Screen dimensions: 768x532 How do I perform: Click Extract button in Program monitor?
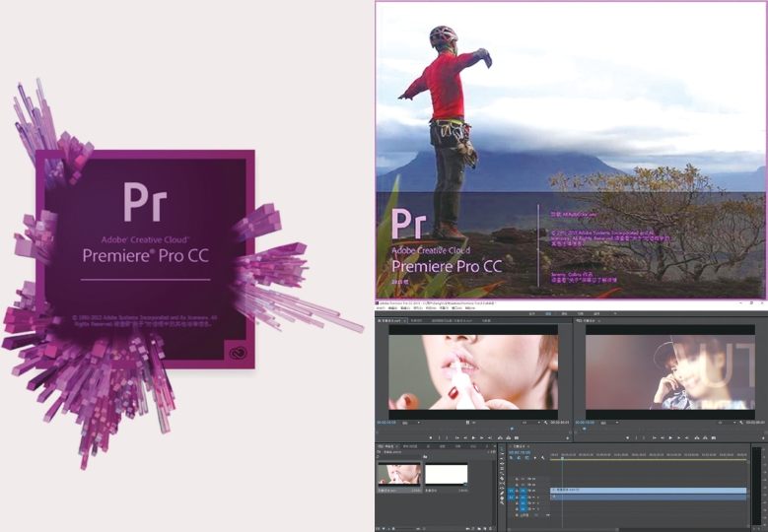point(705,438)
